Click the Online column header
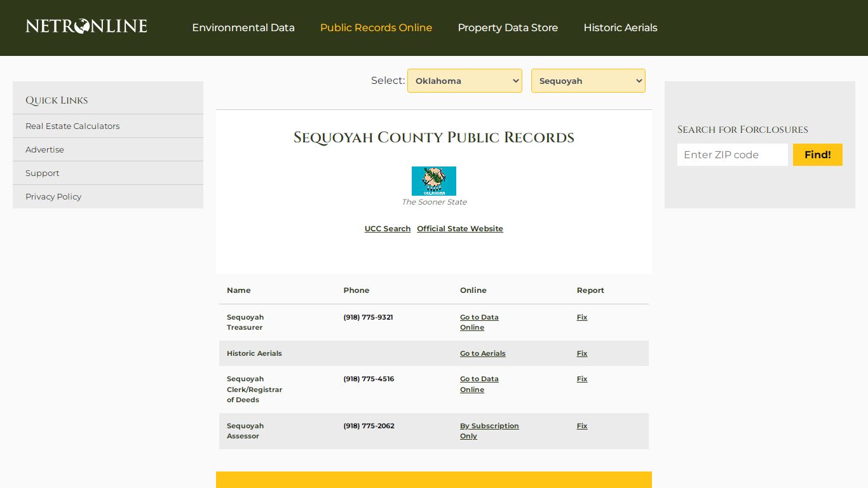The image size is (868, 488). [473, 290]
